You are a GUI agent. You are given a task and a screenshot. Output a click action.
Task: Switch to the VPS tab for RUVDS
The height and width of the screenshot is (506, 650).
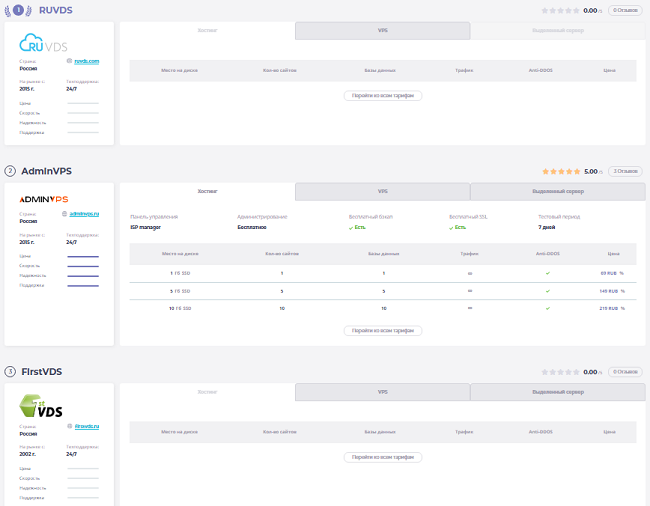pos(383,31)
